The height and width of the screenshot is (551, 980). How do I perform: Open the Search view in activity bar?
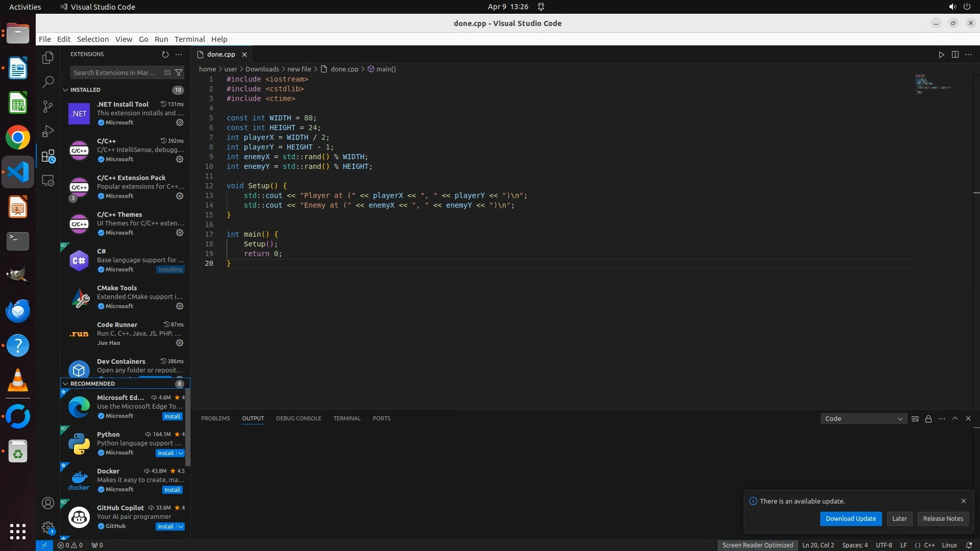(x=48, y=82)
